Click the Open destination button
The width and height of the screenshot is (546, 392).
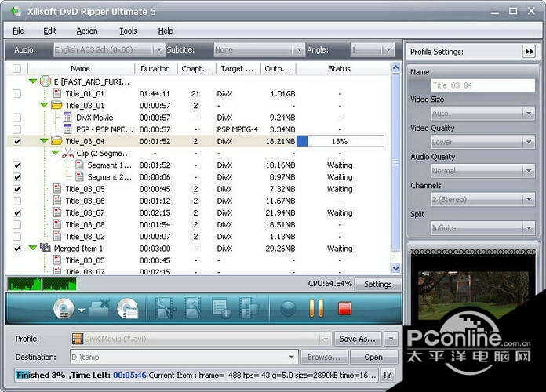[373, 357]
